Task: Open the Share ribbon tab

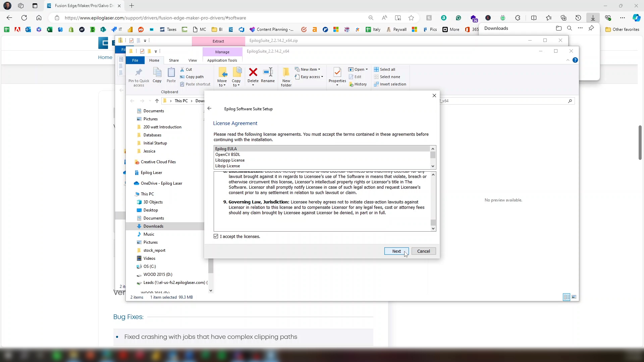Action: click(x=174, y=60)
